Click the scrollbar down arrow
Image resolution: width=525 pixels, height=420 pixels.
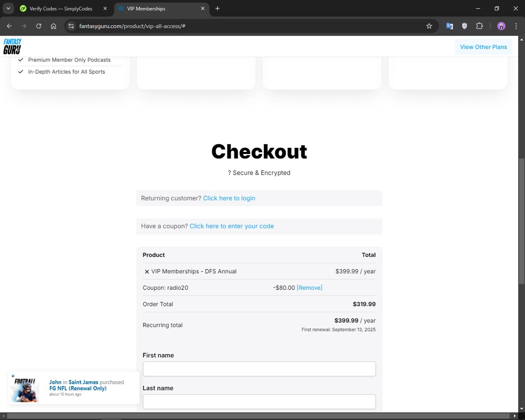click(521, 408)
